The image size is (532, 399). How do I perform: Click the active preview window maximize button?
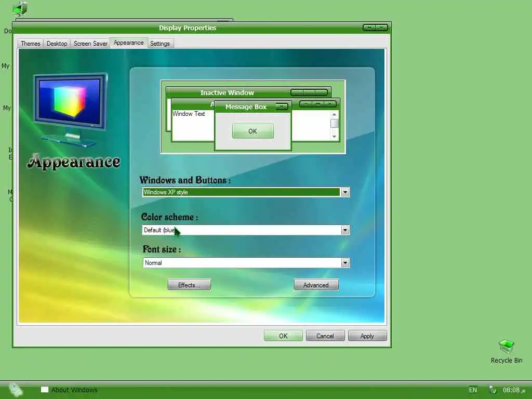click(318, 104)
